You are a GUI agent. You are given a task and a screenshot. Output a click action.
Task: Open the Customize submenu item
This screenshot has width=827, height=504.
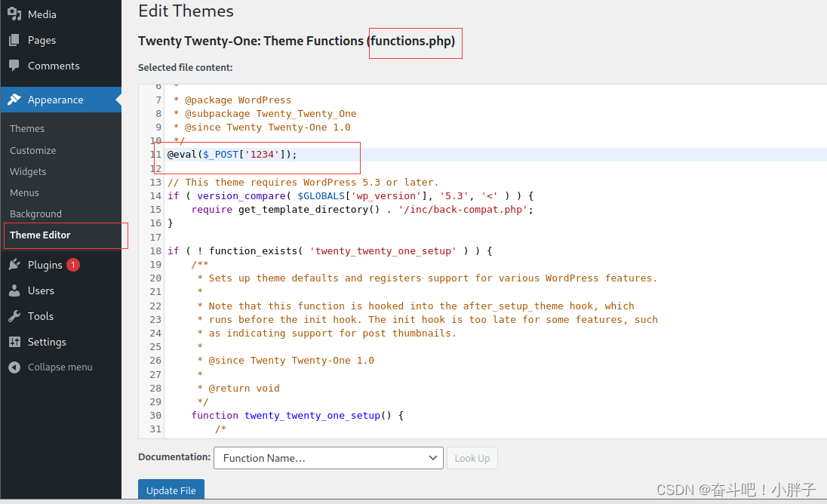(x=32, y=150)
